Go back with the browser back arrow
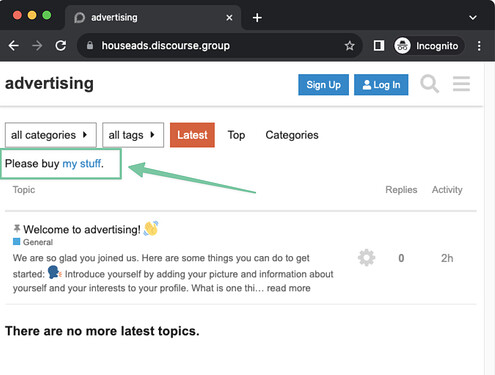Screen dimensions: 495x375 click(x=14, y=45)
